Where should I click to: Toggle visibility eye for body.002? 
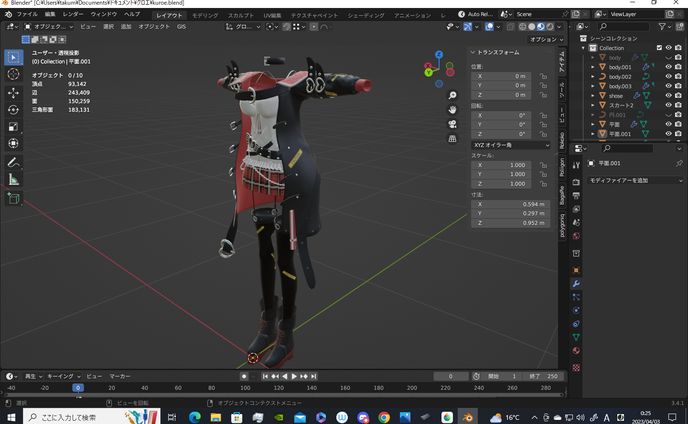click(x=668, y=77)
